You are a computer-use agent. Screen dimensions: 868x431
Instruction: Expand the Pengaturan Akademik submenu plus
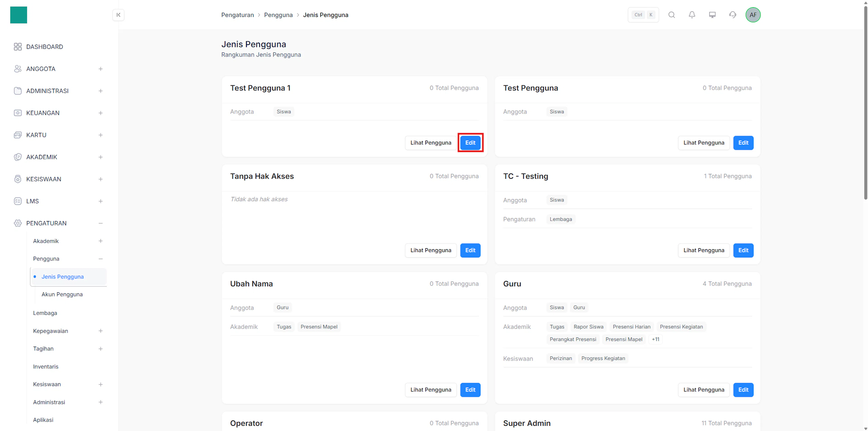100,241
